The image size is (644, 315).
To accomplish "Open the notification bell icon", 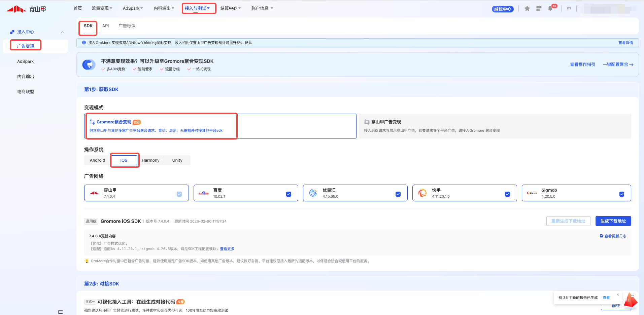I will [x=550, y=9].
